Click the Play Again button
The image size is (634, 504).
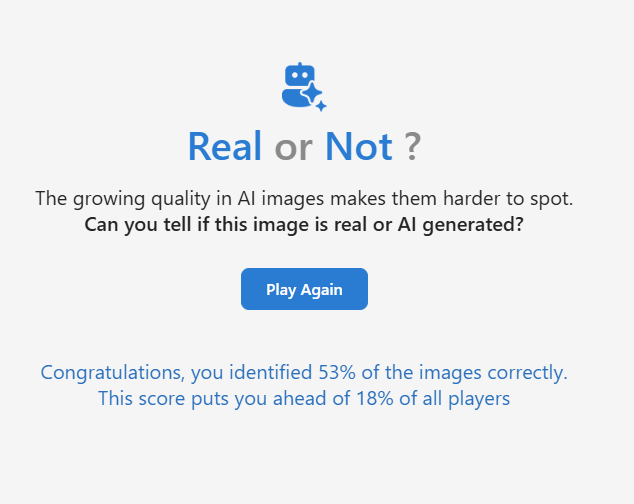304,289
